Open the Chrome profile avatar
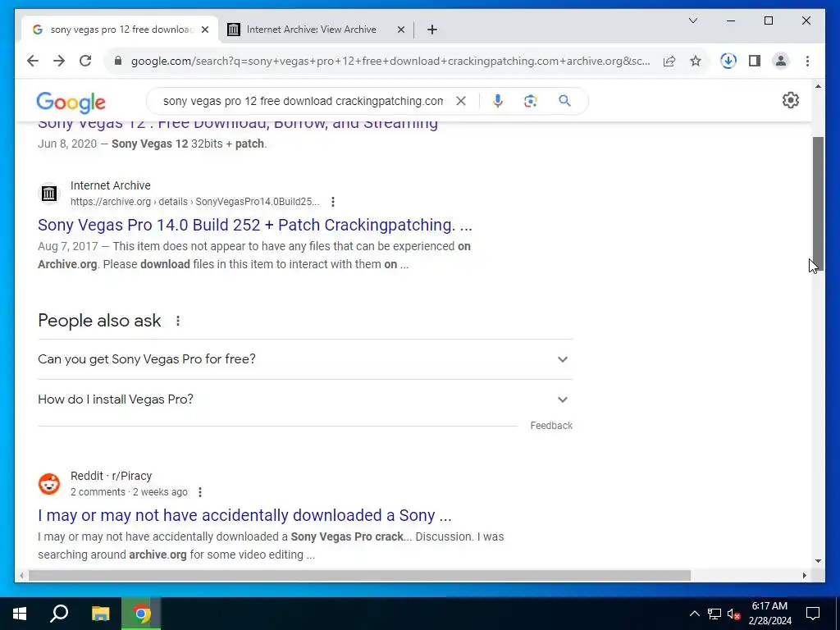The image size is (840, 630). coord(781,61)
